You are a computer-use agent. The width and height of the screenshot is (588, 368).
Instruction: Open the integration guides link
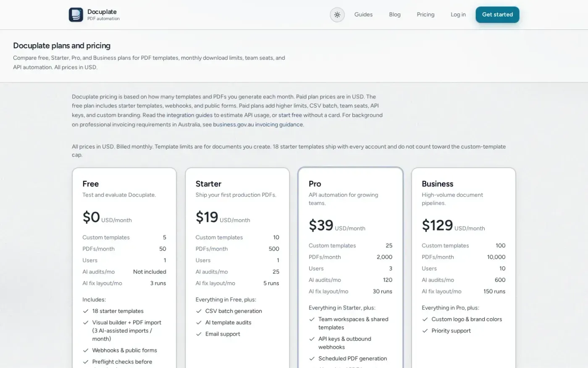[x=189, y=115]
